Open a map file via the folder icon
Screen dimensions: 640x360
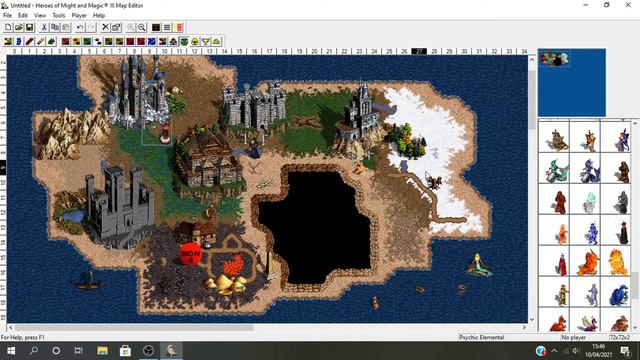click(x=19, y=27)
